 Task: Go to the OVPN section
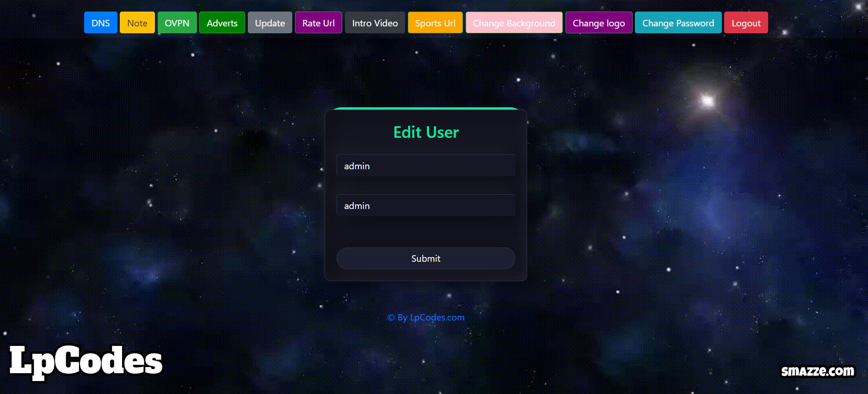click(177, 23)
